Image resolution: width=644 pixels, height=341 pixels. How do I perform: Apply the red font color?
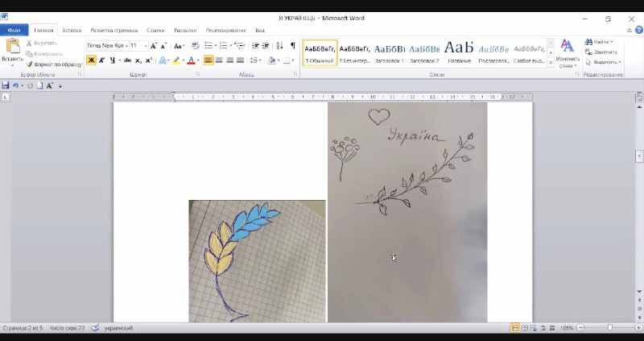tap(191, 60)
